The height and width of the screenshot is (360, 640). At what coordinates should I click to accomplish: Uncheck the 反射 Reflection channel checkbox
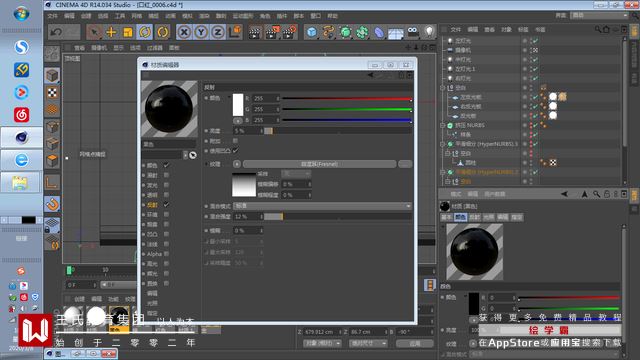point(166,204)
